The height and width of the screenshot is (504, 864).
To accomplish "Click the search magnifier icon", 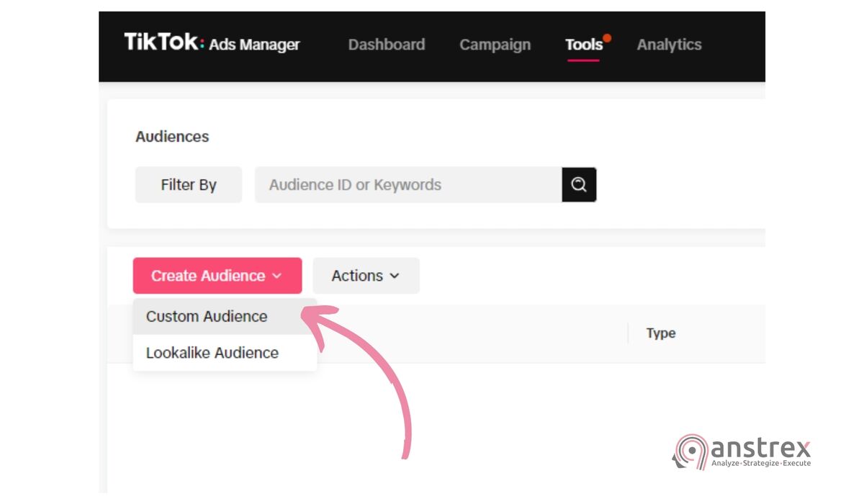I will [x=579, y=184].
